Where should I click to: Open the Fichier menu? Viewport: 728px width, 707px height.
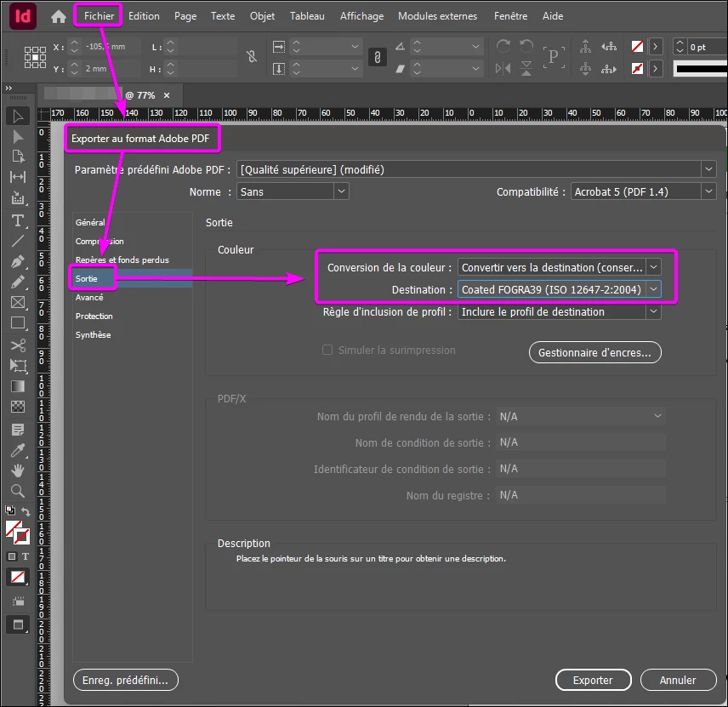coord(99,16)
